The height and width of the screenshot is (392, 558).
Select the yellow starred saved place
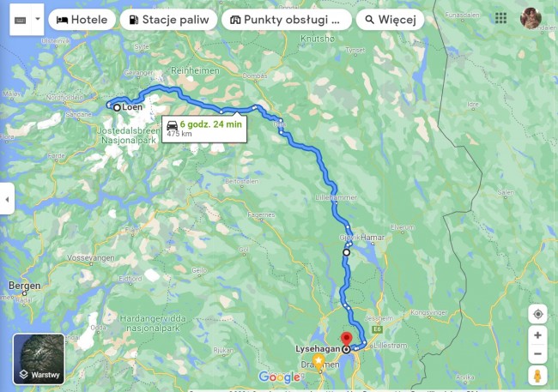318,361
